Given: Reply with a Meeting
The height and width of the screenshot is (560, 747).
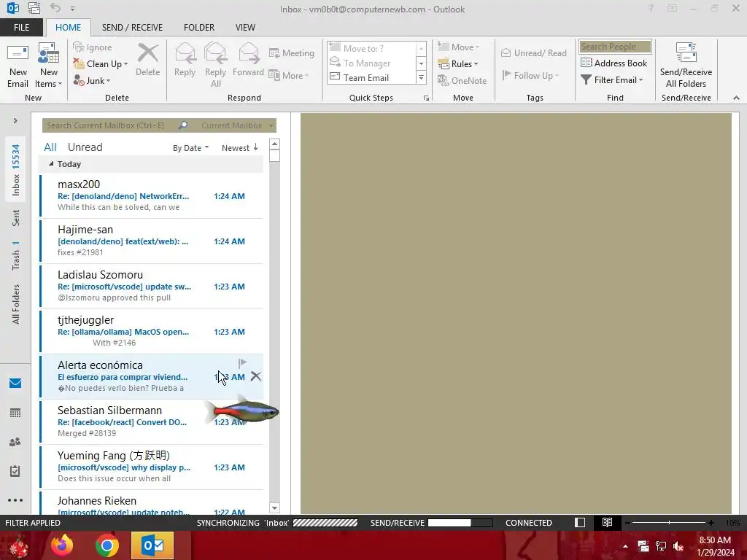Looking at the screenshot, I should (x=292, y=52).
